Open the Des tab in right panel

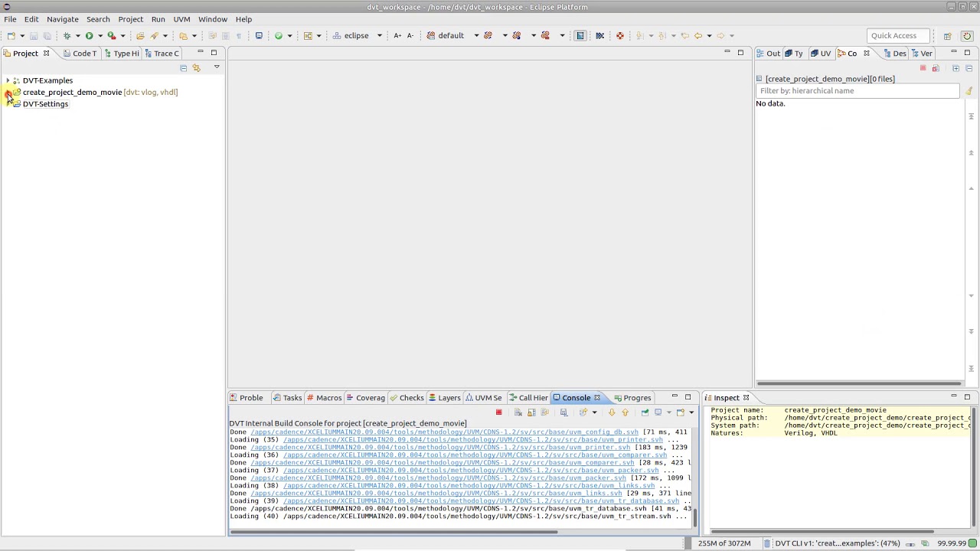tap(894, 54)
